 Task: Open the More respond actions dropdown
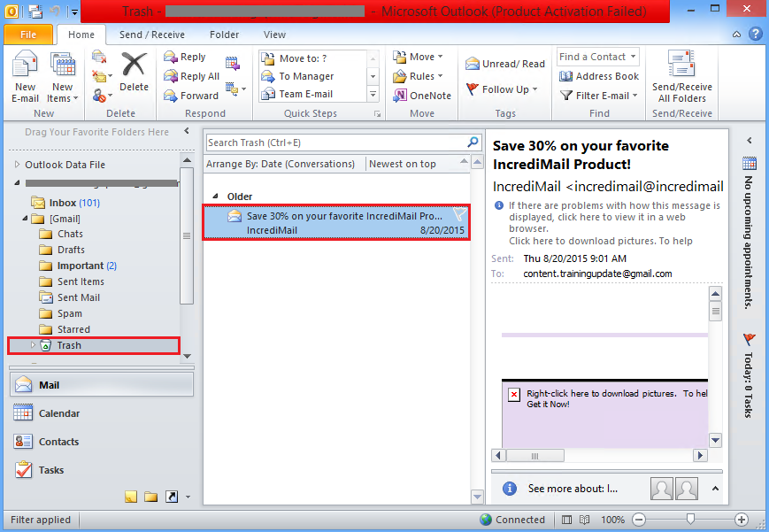235,89
